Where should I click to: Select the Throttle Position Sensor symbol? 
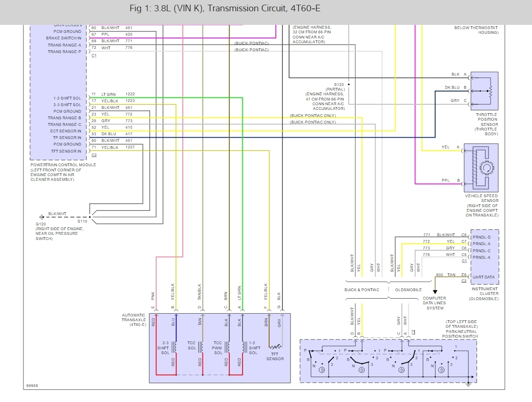click(x=484, y=91)
